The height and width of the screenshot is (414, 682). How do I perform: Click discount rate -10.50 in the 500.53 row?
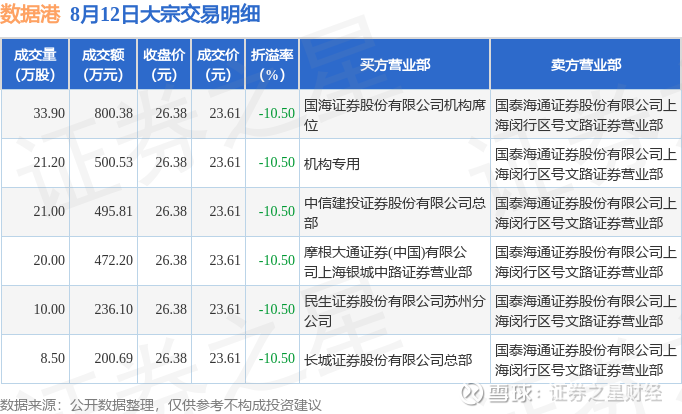(277, 163)
